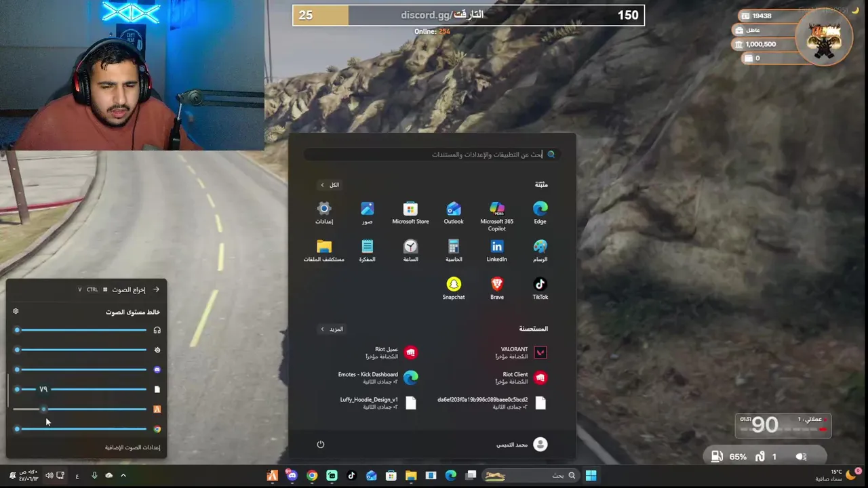Open Task View from the taskbar
This screenshot has height=488, width=868.
coord(471,476)
